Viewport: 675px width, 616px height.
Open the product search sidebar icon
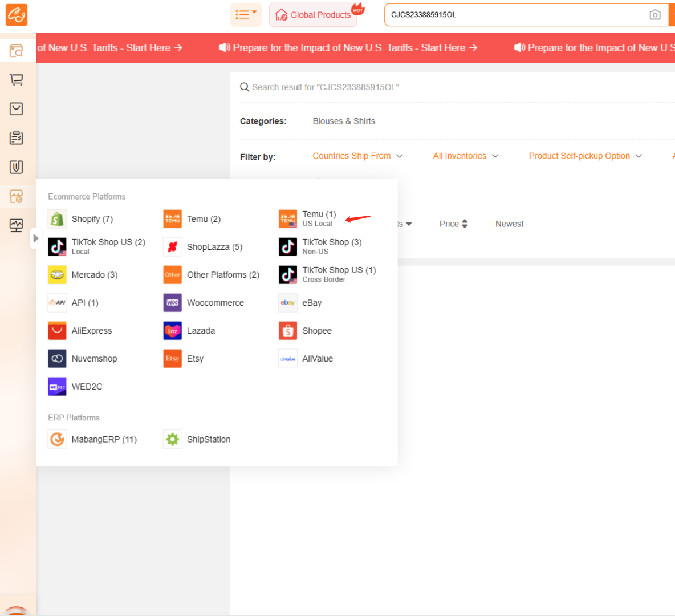(17, 51)
